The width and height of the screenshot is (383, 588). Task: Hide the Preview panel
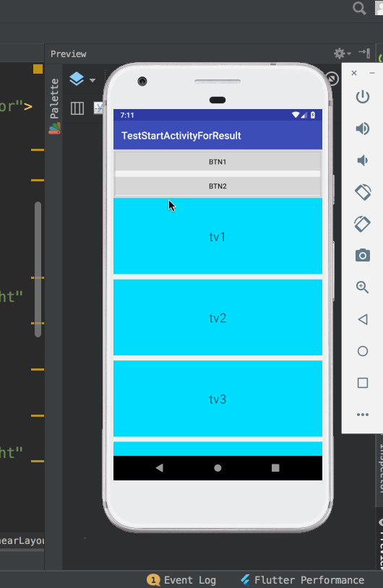365,53
